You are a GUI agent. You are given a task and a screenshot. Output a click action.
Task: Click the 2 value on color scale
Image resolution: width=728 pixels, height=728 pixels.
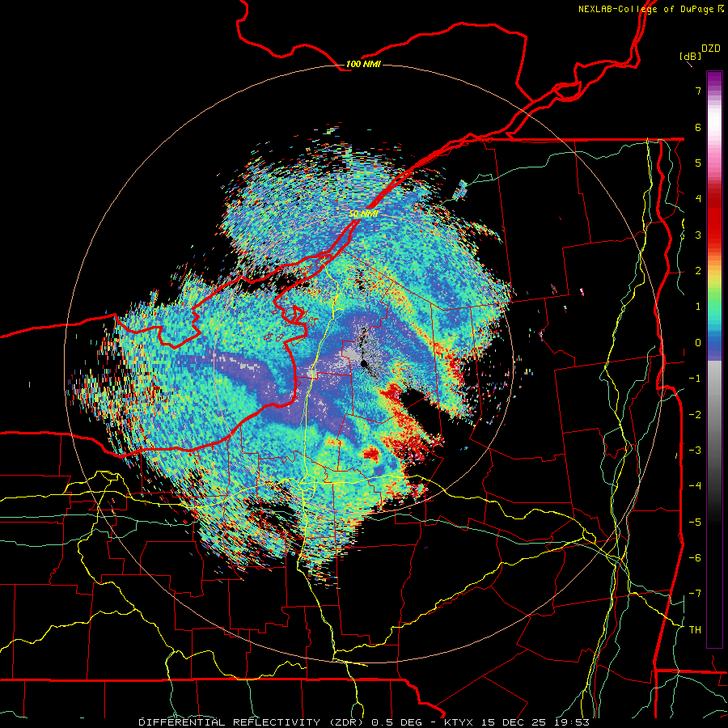(x=698, y=271)
